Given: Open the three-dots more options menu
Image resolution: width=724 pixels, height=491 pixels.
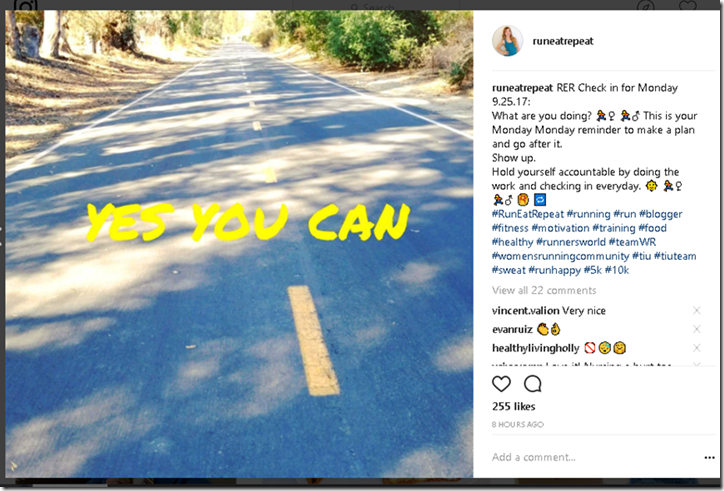Looking at the screenshot, I should point(709,457).
